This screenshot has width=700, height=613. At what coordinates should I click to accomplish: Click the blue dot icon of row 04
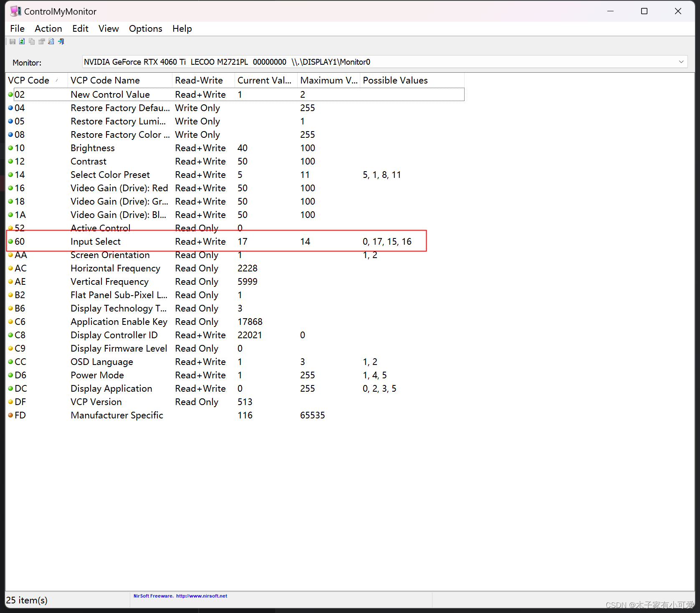click(x=10, y=108)
